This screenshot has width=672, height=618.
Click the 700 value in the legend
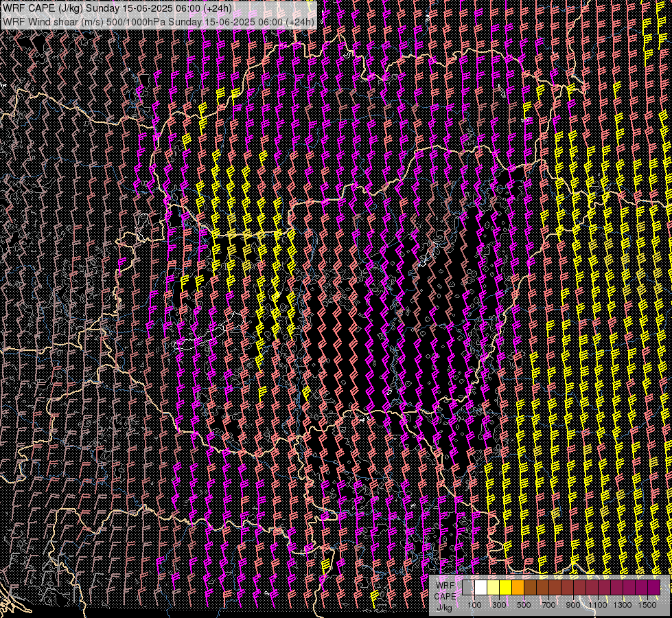click(548, 605)
